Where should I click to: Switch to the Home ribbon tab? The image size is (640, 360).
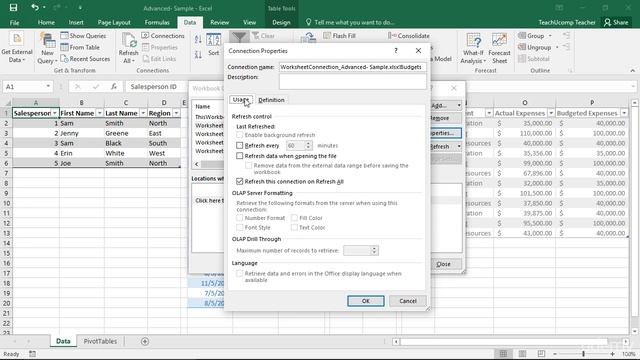(46, 22)
